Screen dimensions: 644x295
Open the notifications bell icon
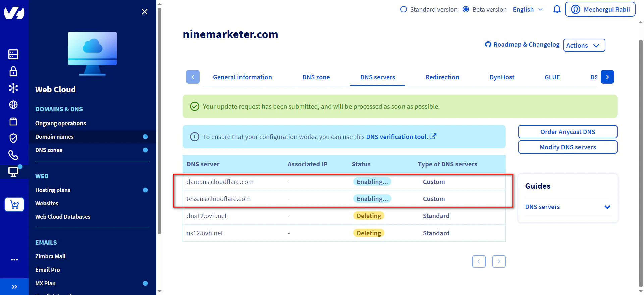click(557, 9)
